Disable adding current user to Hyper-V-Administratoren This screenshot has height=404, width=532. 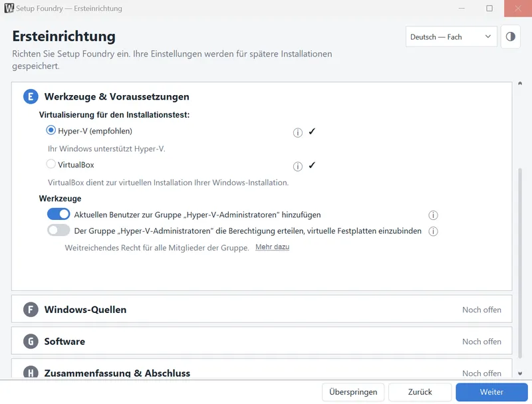point(59,214)
